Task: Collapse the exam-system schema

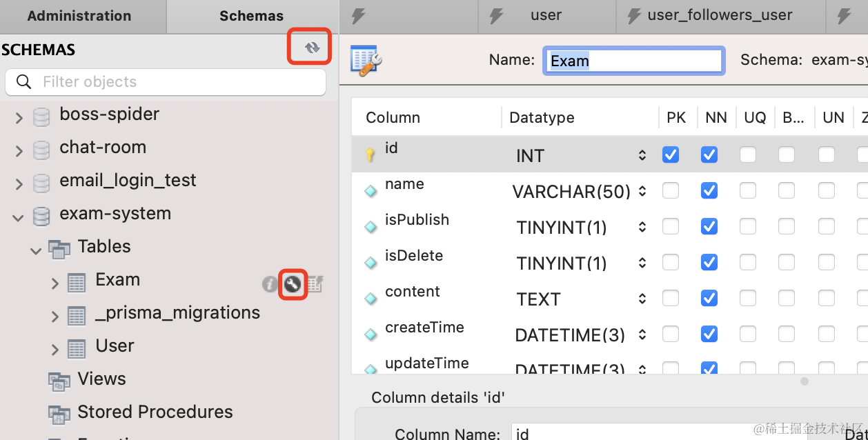Action: click(18, 217)
